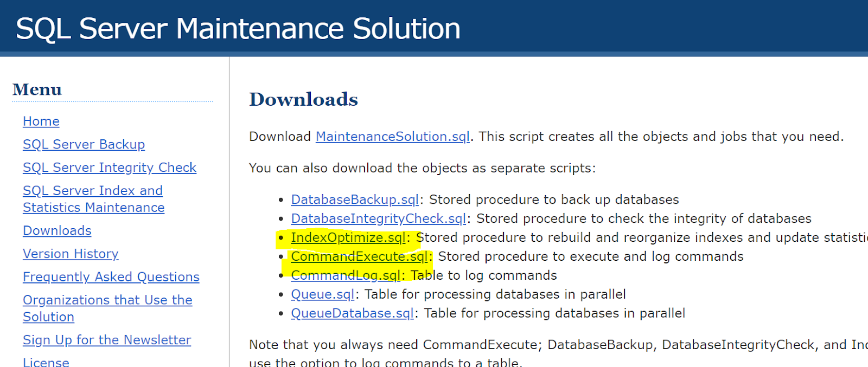
Task: Open the highlighted CommandLog.sql link
Action: pyautogui.click(x=346, y=275)
